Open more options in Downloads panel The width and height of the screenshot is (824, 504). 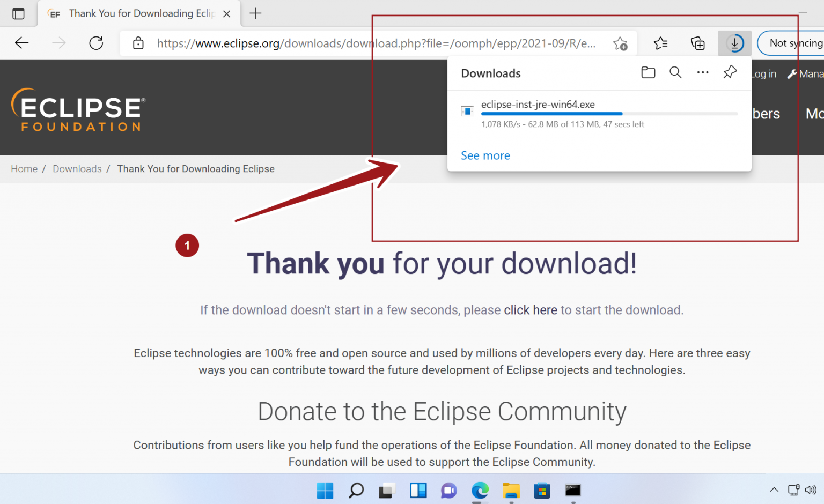pos(702,72)
